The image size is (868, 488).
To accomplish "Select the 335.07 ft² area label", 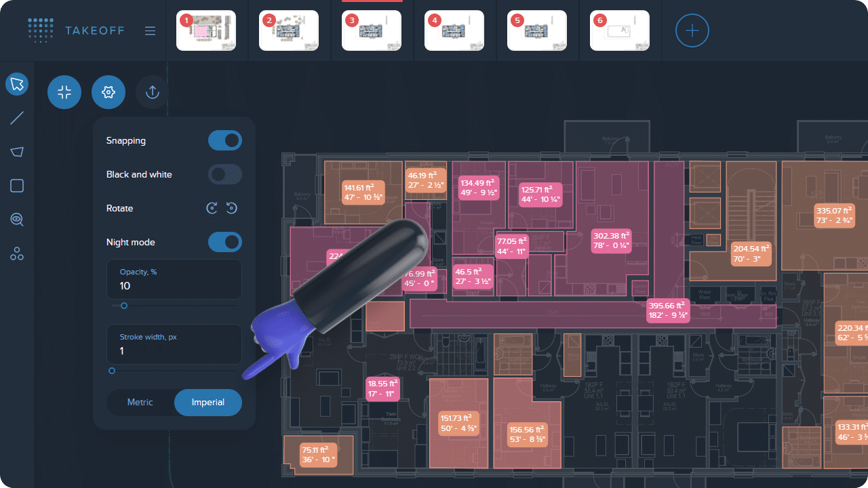I will pyautogui.click(x=834, y=216).
